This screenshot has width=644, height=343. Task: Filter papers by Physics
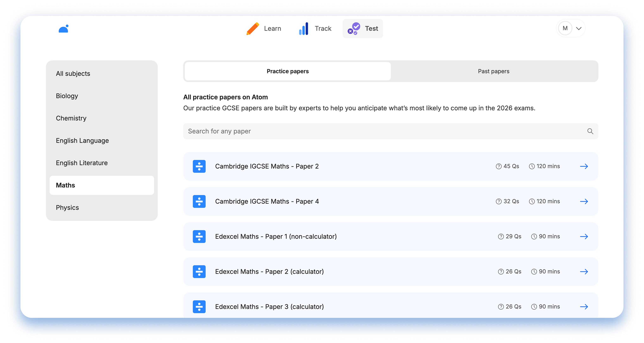click(x=67, y=208)
